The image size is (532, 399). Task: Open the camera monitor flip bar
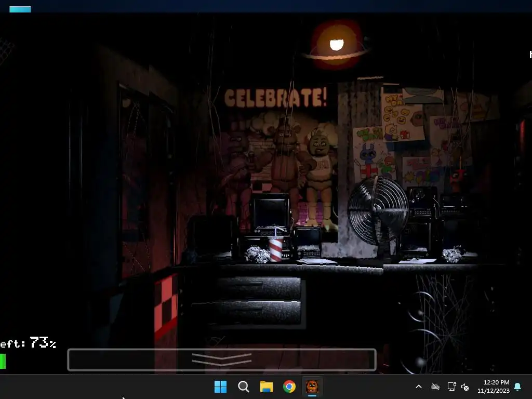(x=222, y=360)
